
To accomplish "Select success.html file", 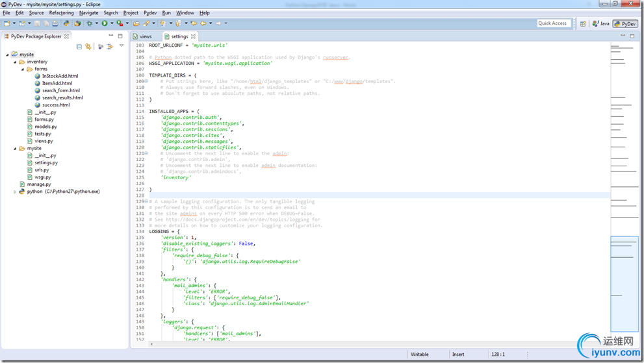I will 56,105.
